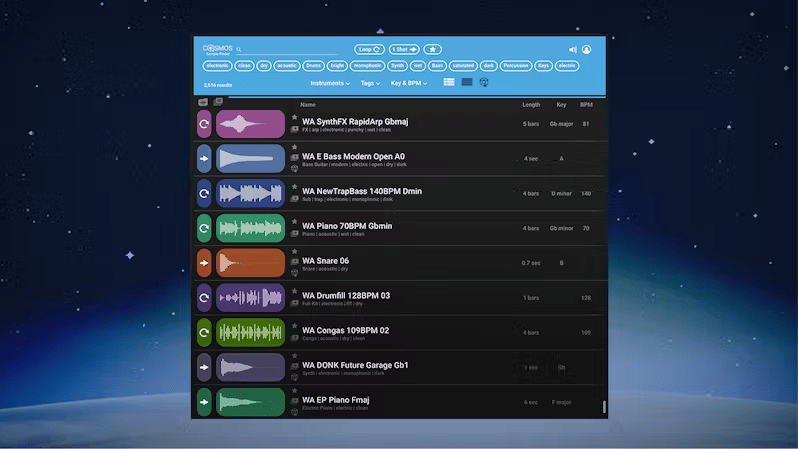The width and height of the screenshot is (798, 449).
Task: Toggle the 1 Shot filter button
Action: (404, 49)
